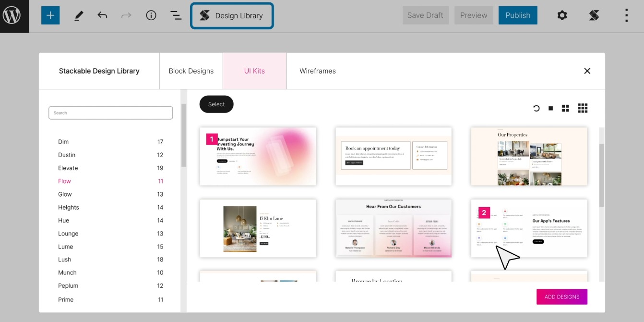Click the ADD DESIGNS button
The height and width of the screenshot is (322, 644).
pyautogui.click(x=561, y=297)
